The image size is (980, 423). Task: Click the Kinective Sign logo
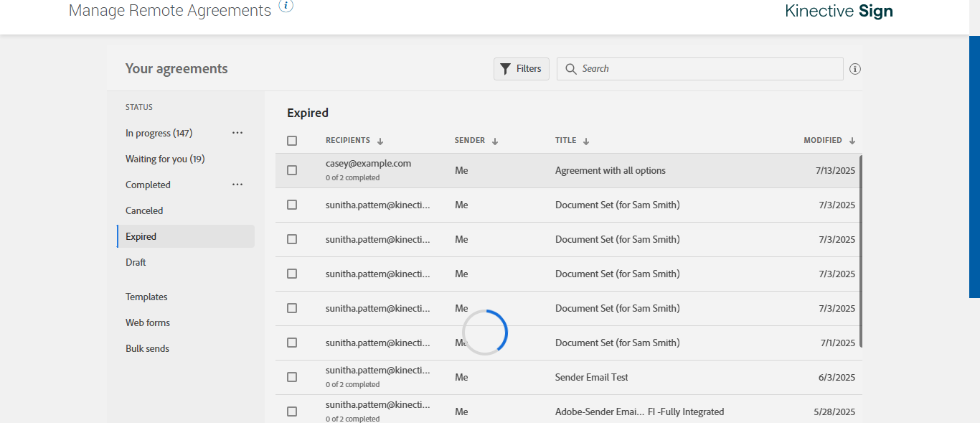839,11
